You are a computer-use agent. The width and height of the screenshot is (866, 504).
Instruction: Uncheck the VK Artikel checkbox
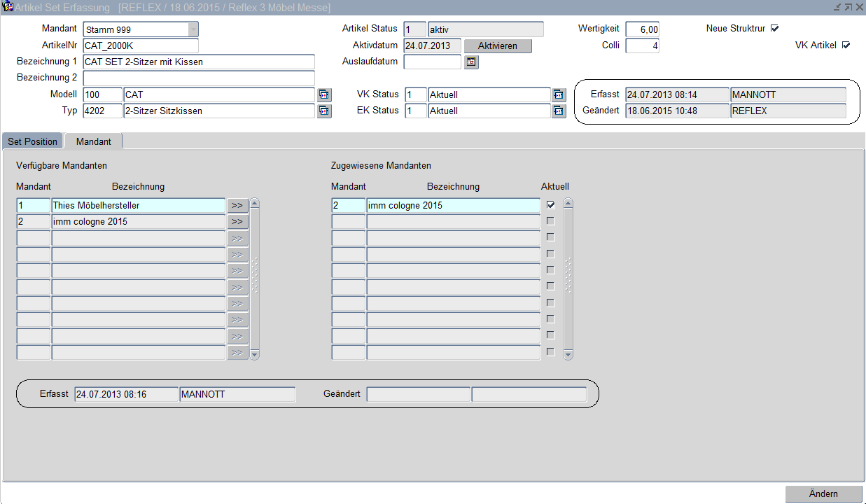[x=846, y=45]
